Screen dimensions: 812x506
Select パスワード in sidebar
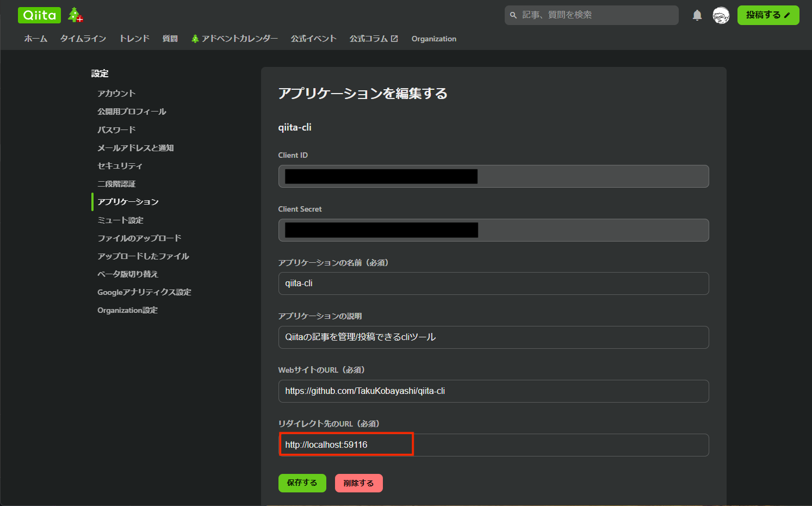tap(116, 129)
